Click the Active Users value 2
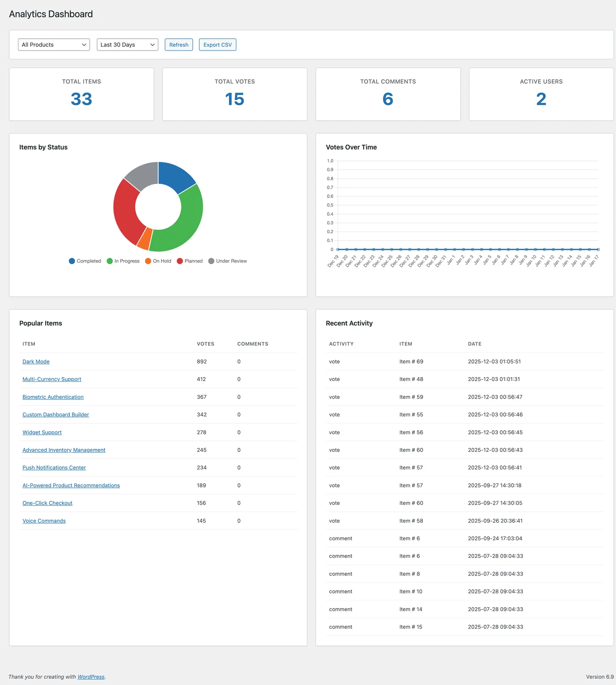The image size is (616, 685). point(541,99)
